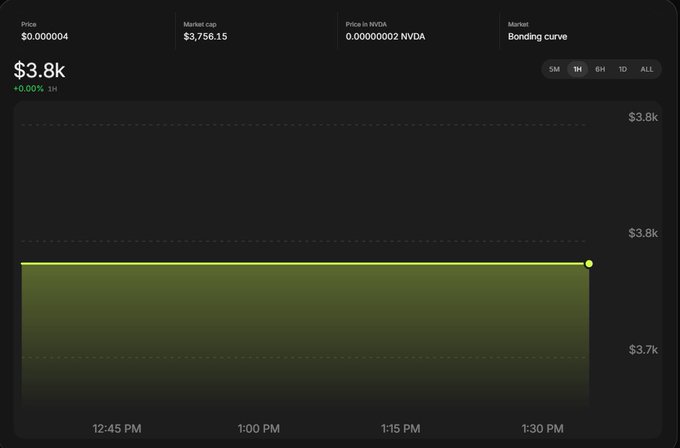Image resolution: width=680 pixels, height=448 pixels.
Task: Click the Price in NVDA heading
Action: (366, 24)
